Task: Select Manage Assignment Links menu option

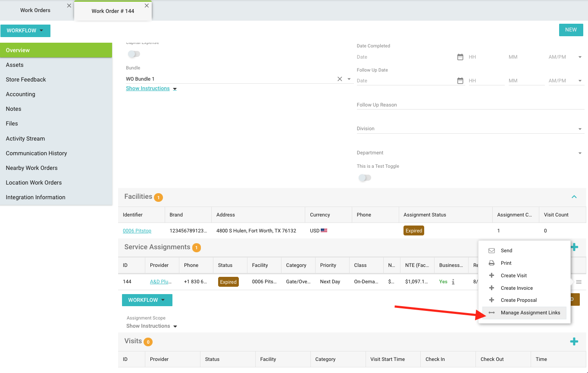Action: 530,313
